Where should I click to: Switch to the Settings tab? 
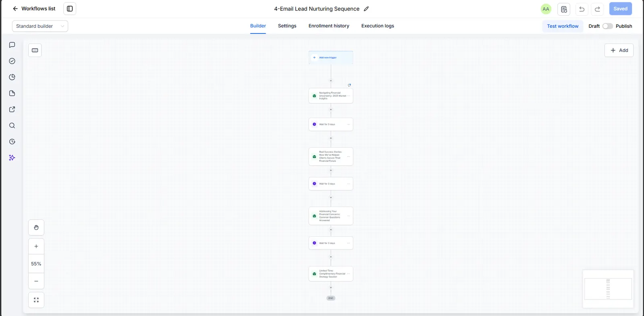coord(287,26)
